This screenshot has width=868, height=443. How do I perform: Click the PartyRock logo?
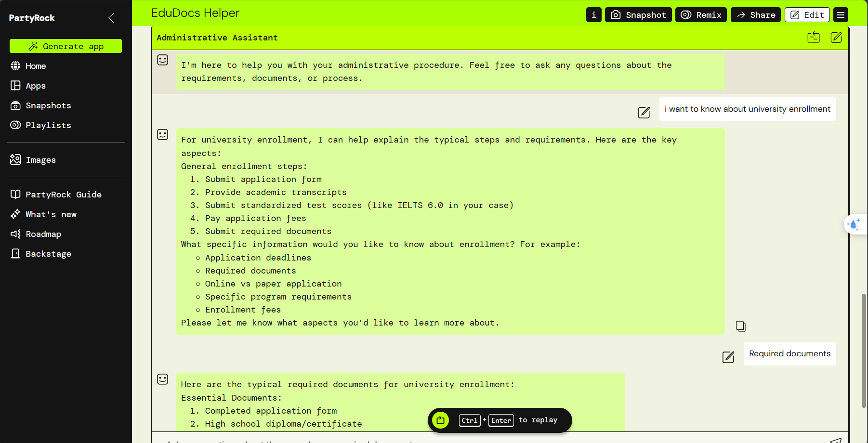32,18
